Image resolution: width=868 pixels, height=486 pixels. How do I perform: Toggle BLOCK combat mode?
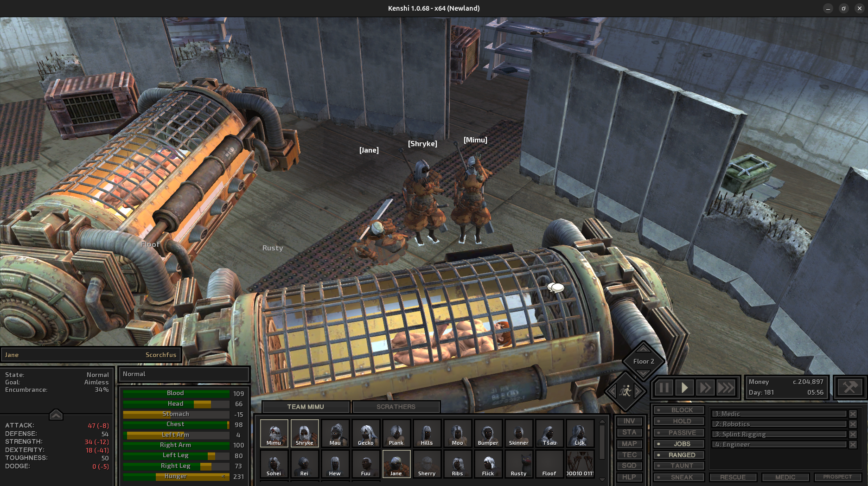click(679, 410)
